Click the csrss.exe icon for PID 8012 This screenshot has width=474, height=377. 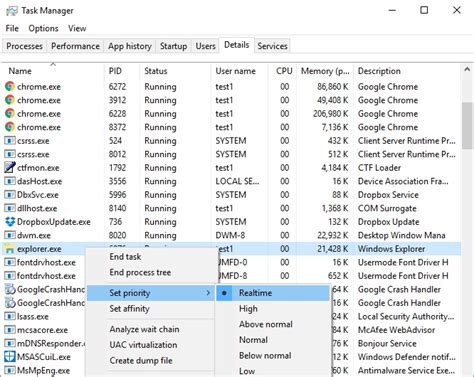(x=10, y=154)
